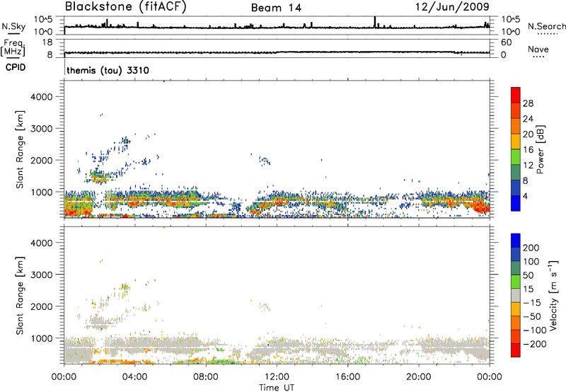This screenshot has height=392, width=566.
Task: Click the blue bottom of power colorbar
Action: (x=516, y=203)
